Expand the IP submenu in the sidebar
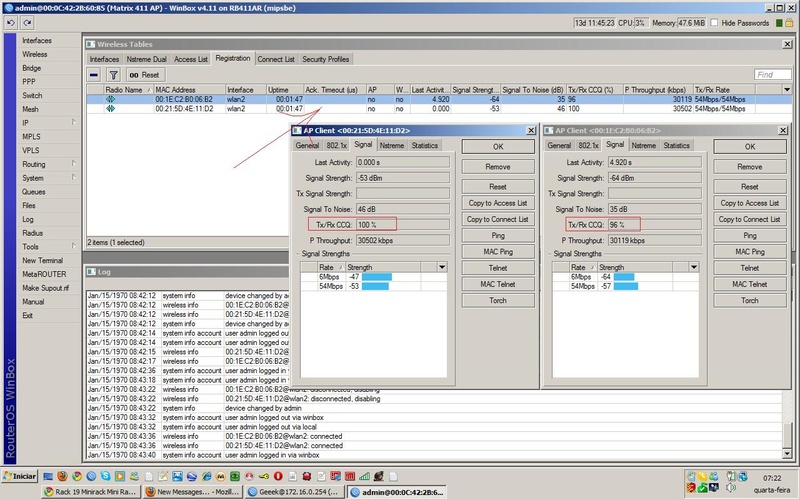The width and height of the screenshot is (800, 500). click(73, 122)
